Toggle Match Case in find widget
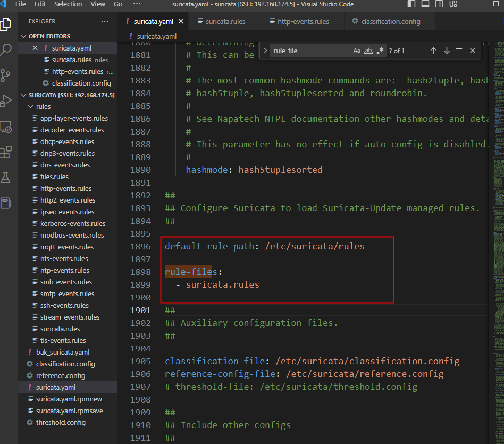 point(356,51)
